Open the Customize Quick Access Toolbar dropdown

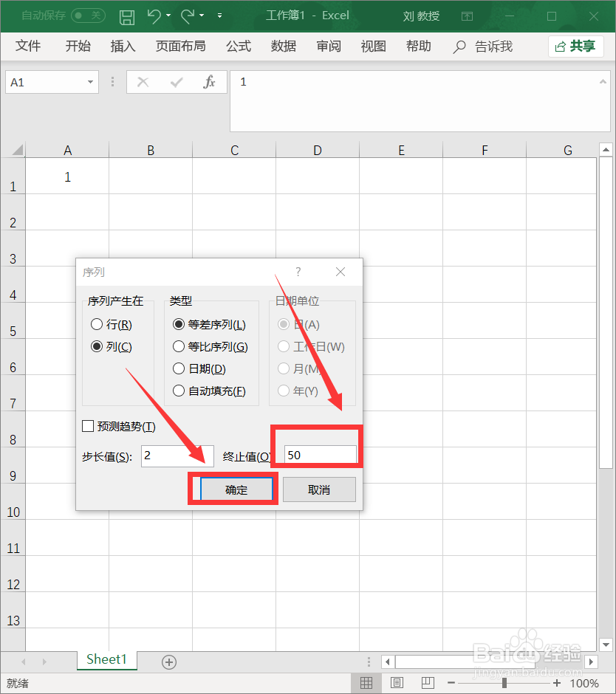pos(219,16)
